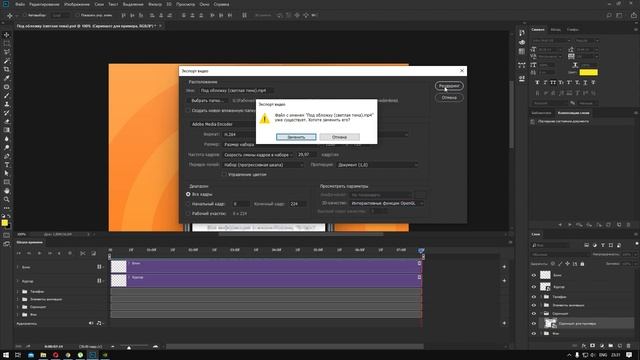Open the Редактирование menu
The height and width of the screenshot is (360, 640).
(x=44, y=4)
